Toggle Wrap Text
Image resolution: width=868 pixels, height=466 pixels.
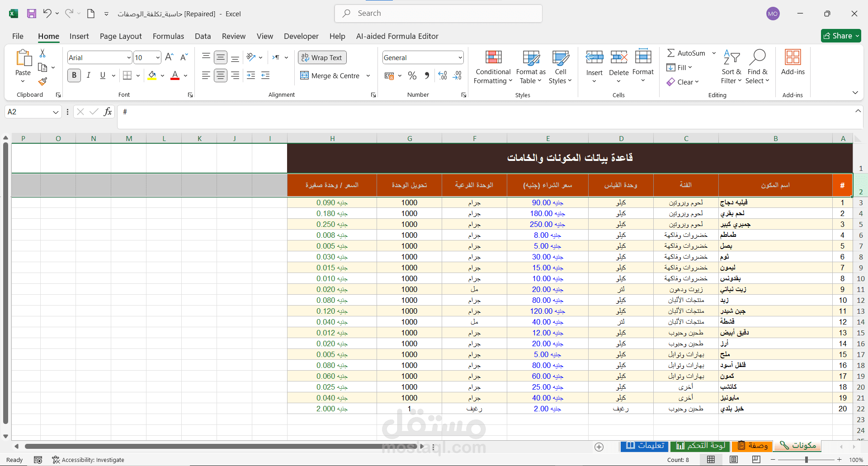(x=322, y=57)
